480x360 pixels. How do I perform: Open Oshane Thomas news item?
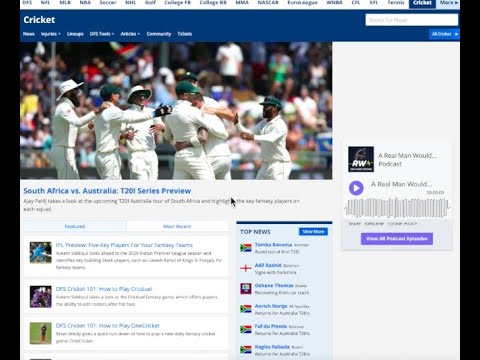click(274, 286)
